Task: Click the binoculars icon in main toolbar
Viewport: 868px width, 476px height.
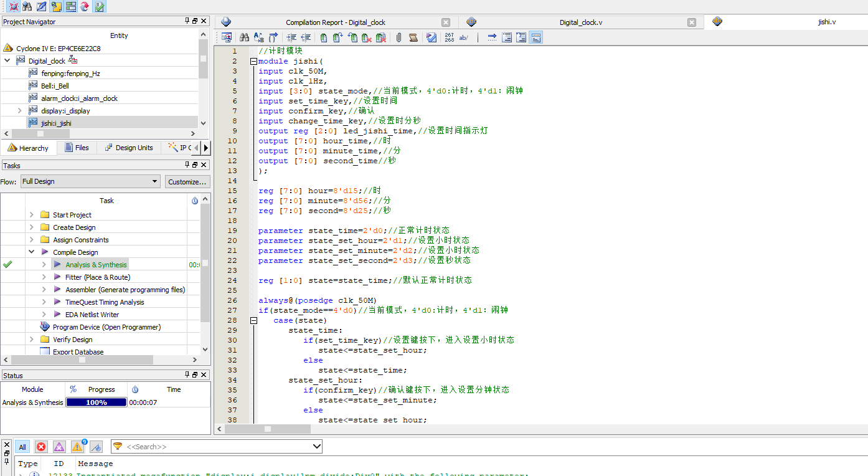Action: click(27, 6)
